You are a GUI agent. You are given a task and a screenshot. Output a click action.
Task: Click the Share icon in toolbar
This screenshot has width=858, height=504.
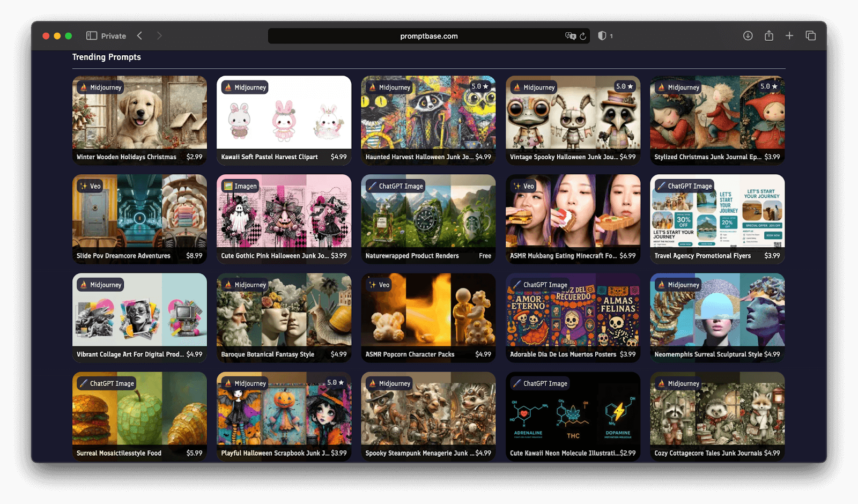(x=769, y=36)
